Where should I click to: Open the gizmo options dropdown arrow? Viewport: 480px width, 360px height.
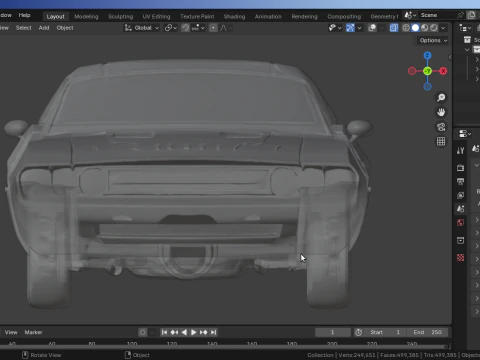pyautogui.click(x=359, y=28)
